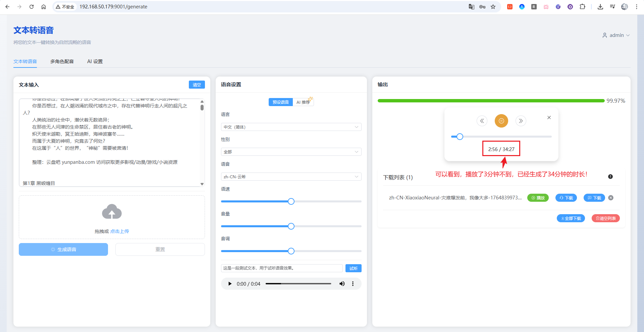Switch to the AI 推荐 voice mode
Viewport: 644px width, 332px height.
(x=303, y=102)
